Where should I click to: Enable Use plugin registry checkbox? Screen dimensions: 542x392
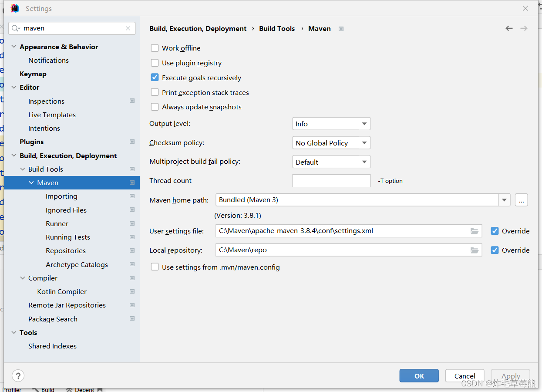(x=155, y=63)
